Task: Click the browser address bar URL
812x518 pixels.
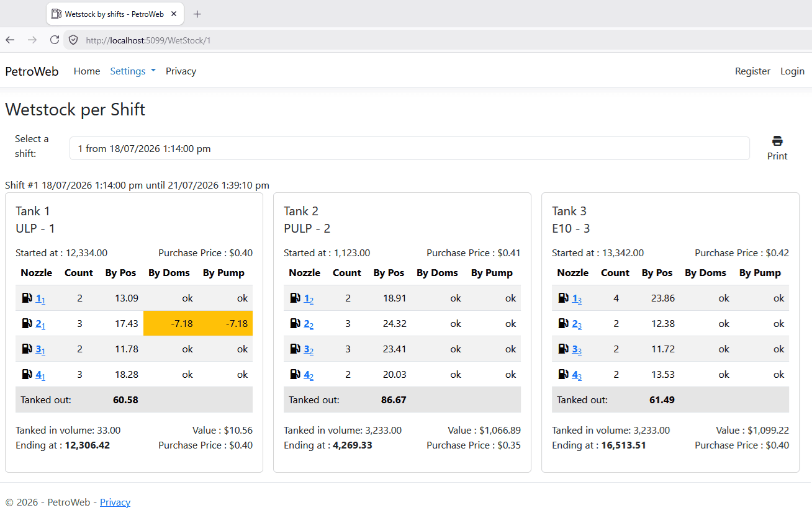Action: tap(148, 40)
